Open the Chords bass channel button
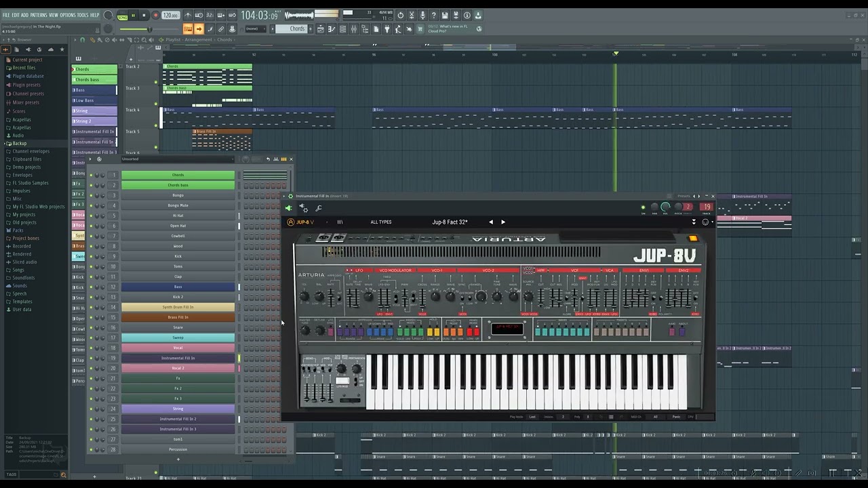Viewport: 868px width, 488px height. (x=178, y=185)
